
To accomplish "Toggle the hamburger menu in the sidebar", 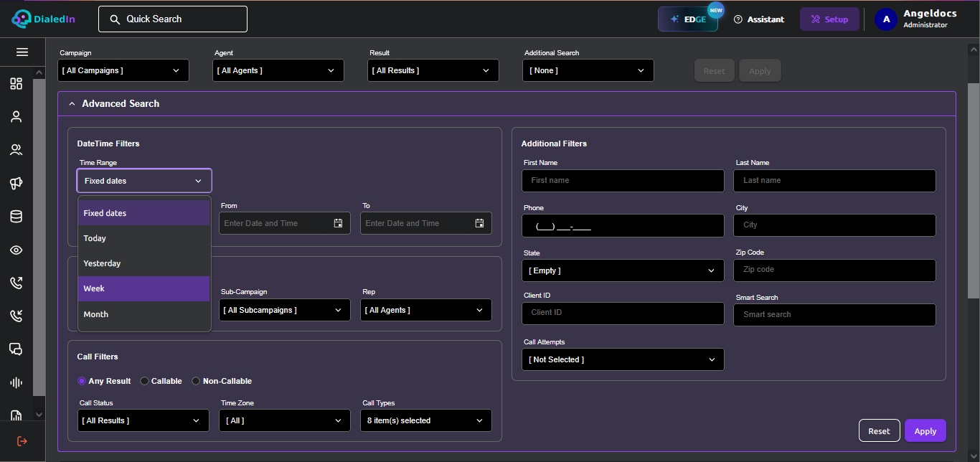I will pyautogui.click(x=22, y=52).
